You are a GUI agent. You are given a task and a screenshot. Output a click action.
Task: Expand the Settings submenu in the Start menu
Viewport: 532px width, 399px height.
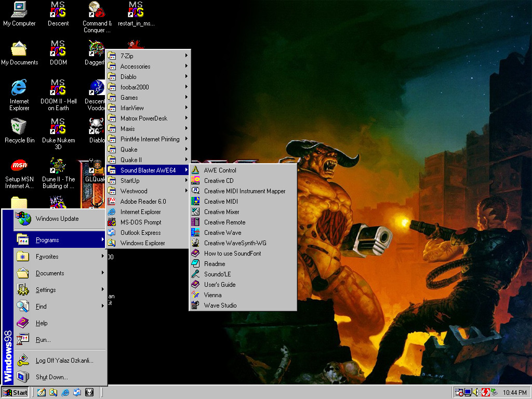[46, 290]
